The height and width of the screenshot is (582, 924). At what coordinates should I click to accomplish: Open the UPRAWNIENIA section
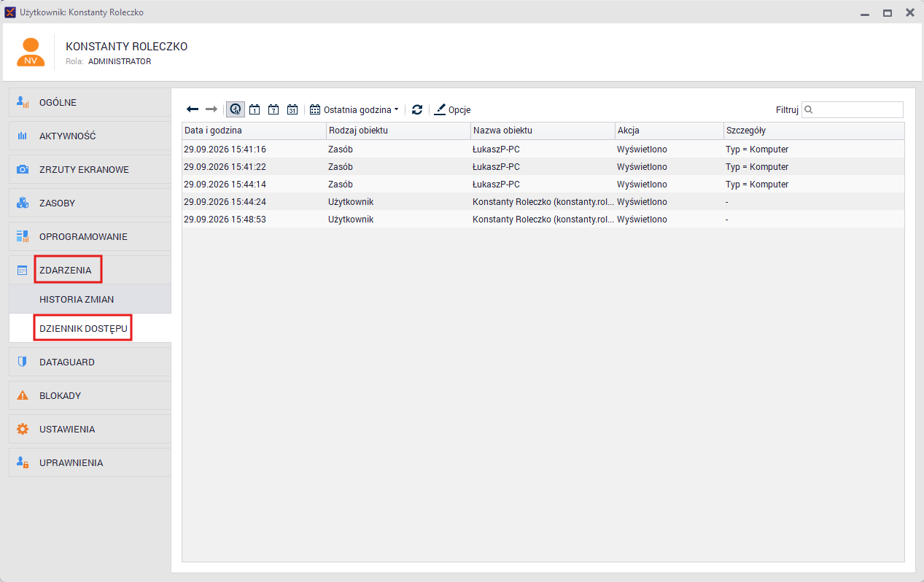tap(90, 462)
